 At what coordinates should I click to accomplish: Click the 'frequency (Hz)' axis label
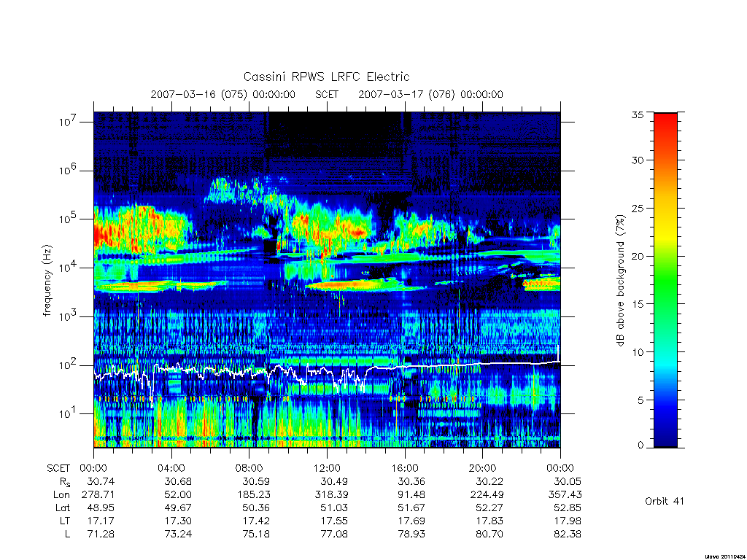point(47,281)
